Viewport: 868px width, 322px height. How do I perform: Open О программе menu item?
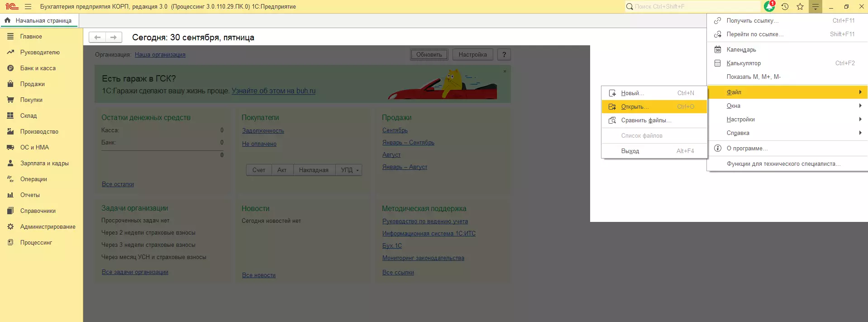787,149
